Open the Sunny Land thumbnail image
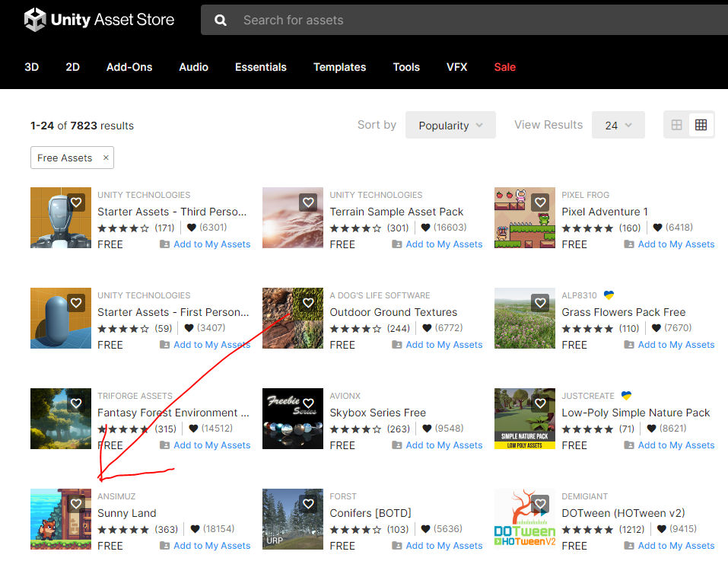The height and width of the screenshot is (577, 728). click(x=61, y=519)
